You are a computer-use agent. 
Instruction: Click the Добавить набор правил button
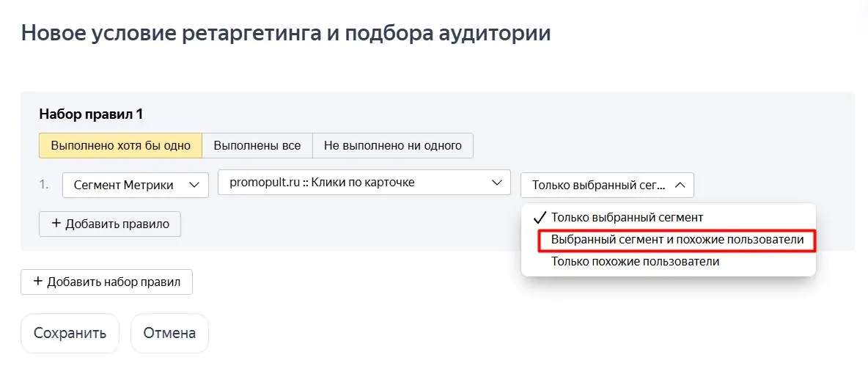(x=106, y=282)
